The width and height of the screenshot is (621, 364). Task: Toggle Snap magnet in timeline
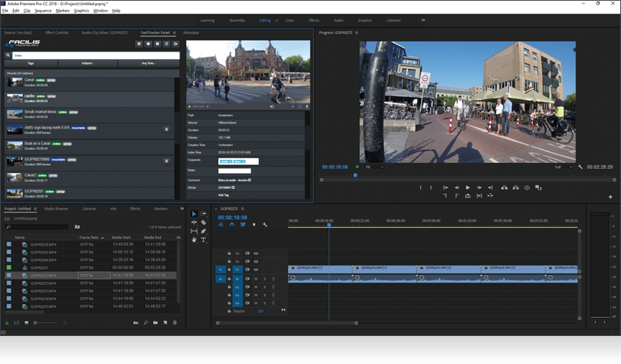pos(231,225)
